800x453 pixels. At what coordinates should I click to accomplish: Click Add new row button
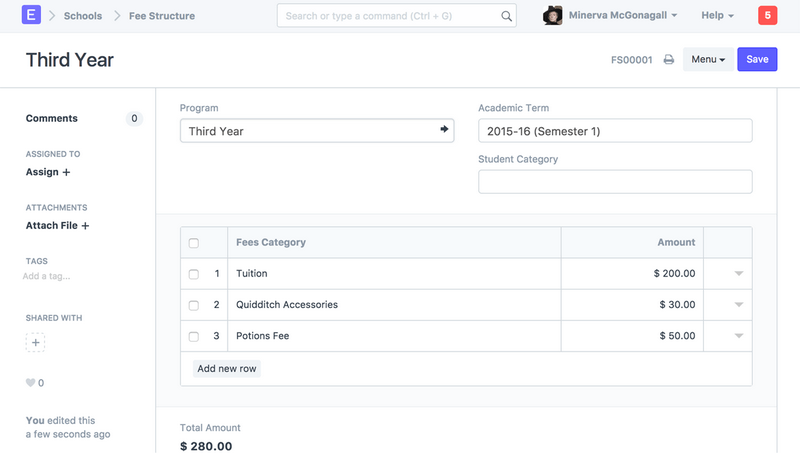(x=227, y=369)
